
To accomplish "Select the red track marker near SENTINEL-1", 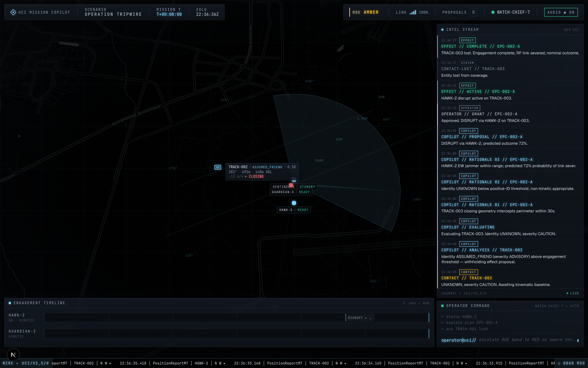I will (291, 185).
